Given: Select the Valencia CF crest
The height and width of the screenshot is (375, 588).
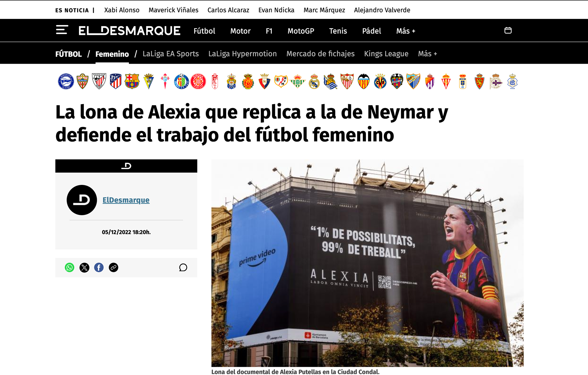Looking at the screenshot, I should pyautogui.click(x=364, y=81).
